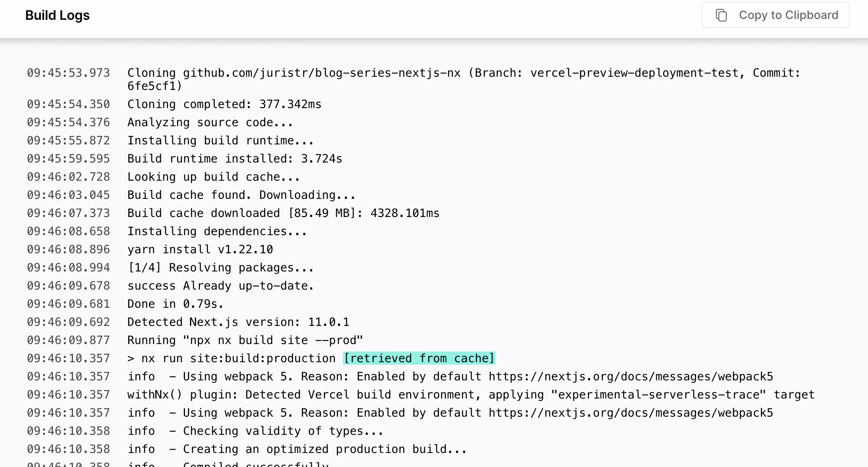Screen dimensions: 868x467
Task: Click the second webpack5 docs URL
Action: [631, 413]
